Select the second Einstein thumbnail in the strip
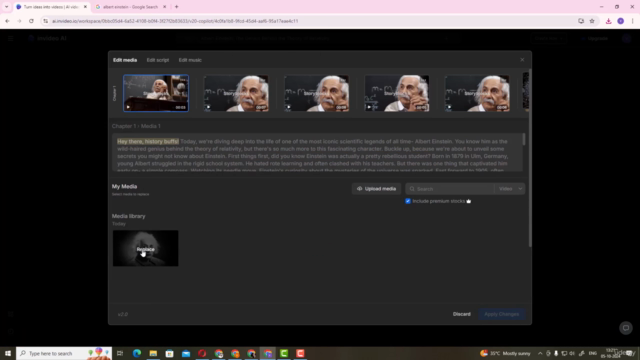 point(236,93)
